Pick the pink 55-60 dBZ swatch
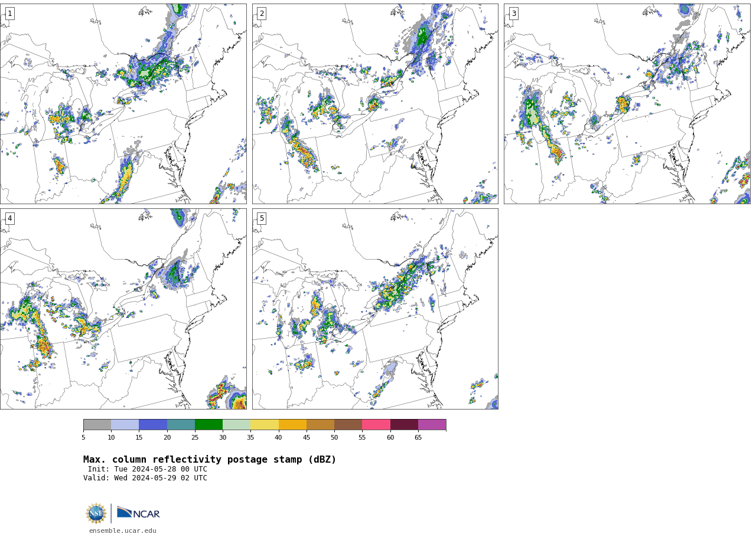Image resolution: width=756 pixels, height=537 pixels. coord(376,425)
